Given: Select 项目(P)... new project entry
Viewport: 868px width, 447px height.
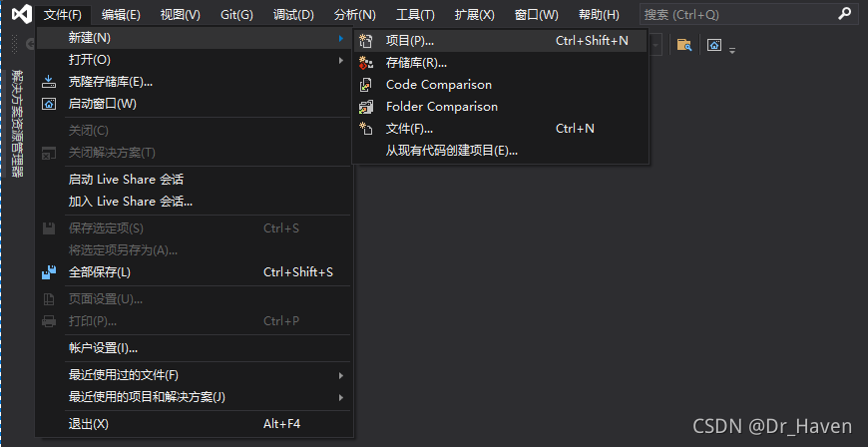Looking at the screenshot, I should [x=501, y=41].
